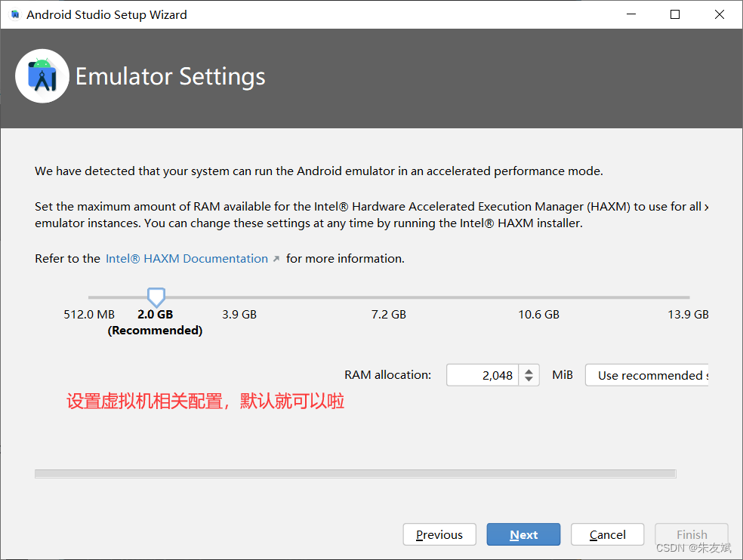Image resolution: width=743 pixels, height=560 pixels.
Task: Click the 7.2 GB slider label
Action: point(389,315)
